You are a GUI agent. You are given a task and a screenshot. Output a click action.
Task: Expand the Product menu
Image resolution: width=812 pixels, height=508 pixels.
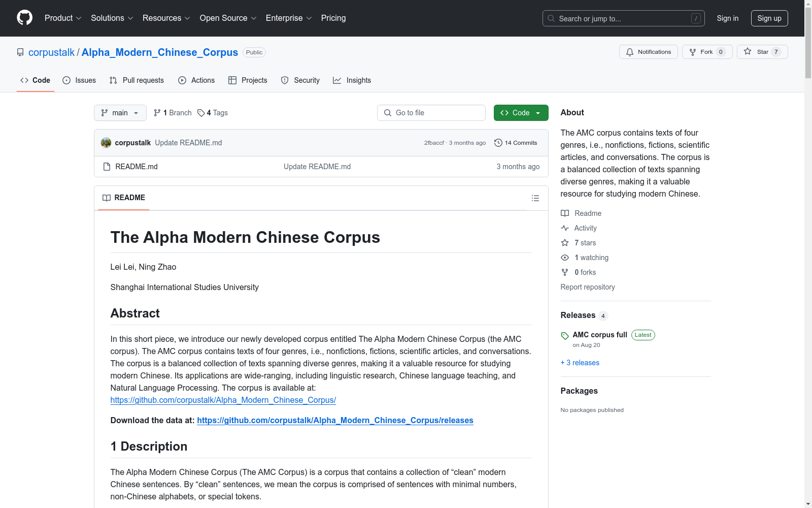(63, 18)
